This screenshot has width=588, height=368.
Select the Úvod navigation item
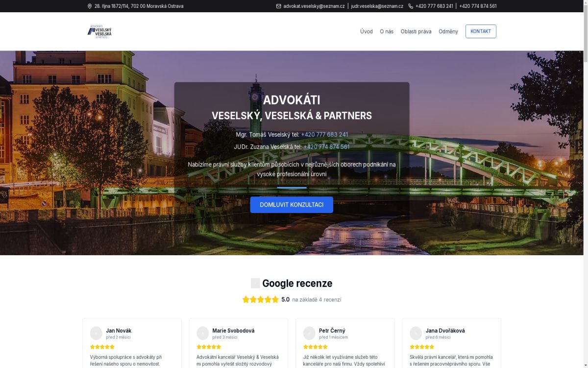click(x=366, y=31)
